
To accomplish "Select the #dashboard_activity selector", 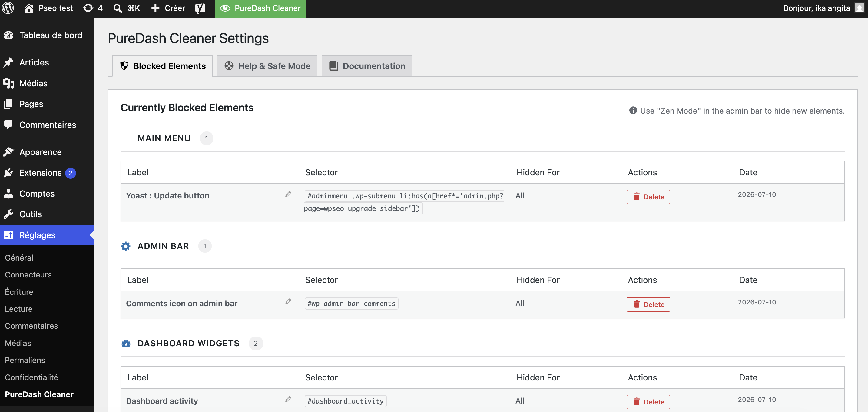I will tap(345, 401).
